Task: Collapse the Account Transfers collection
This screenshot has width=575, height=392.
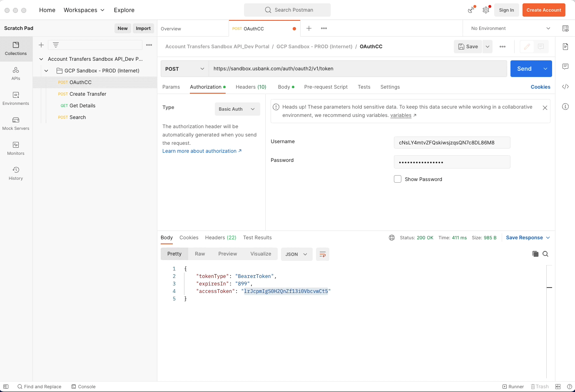Action: click(x=41, y=59)
